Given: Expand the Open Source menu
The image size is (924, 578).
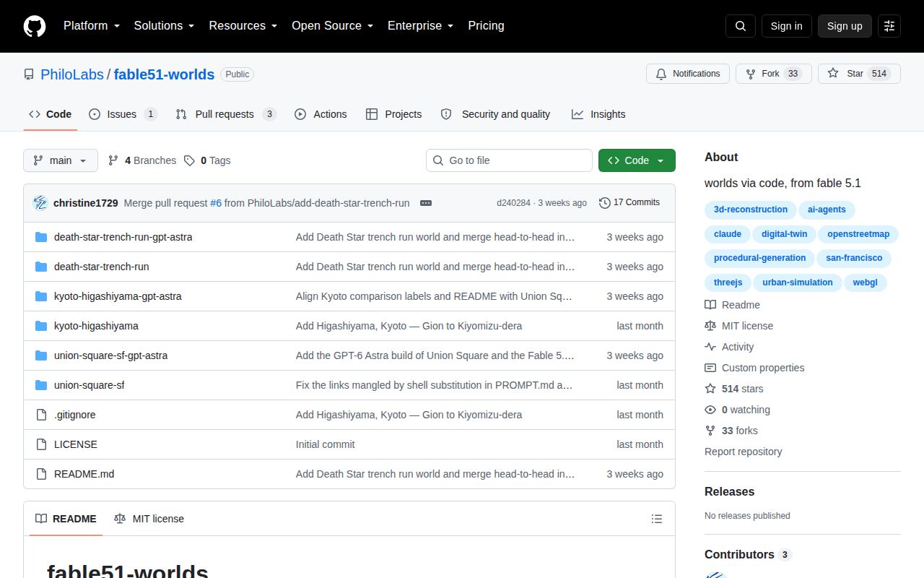Looking at the screenshot, I should pyautogui.click(x=333, y=26).
